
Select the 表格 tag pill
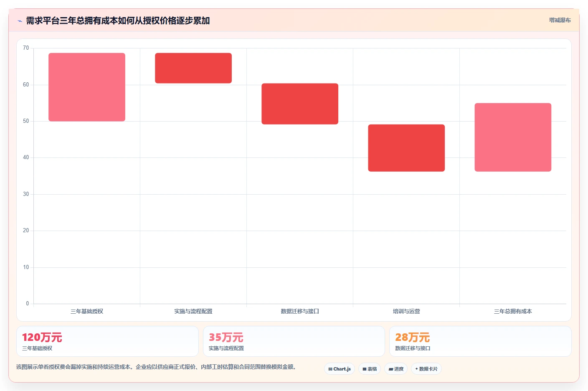(370, 369)
